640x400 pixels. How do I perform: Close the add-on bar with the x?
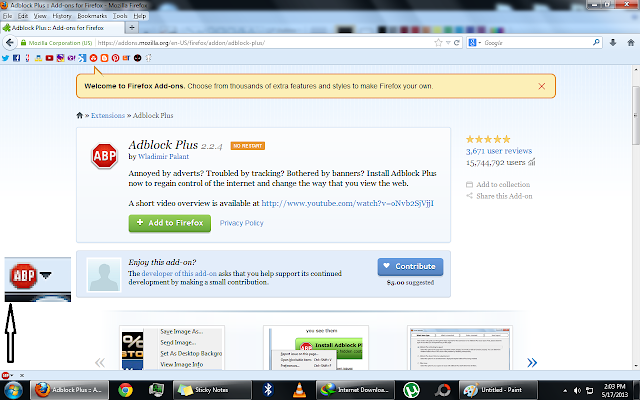(22, 375)
